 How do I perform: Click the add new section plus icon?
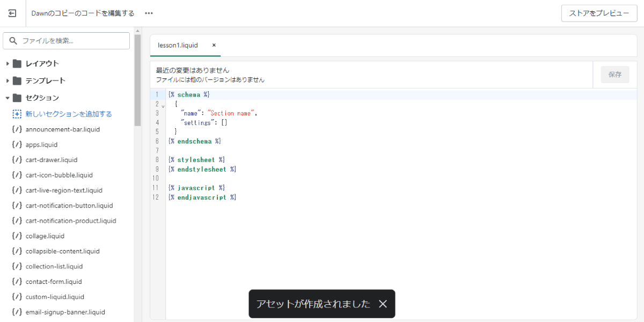(x=17, y=114)
